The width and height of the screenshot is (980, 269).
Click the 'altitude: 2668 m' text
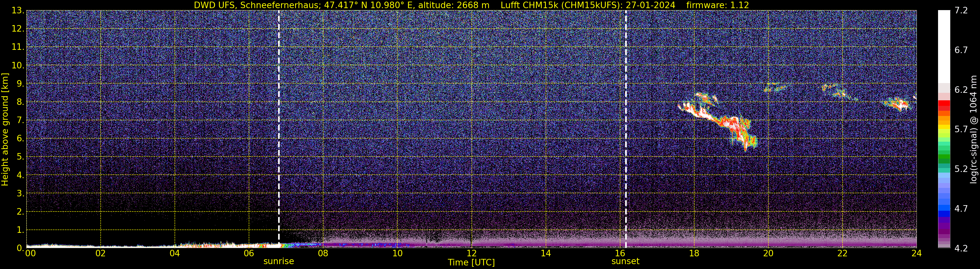[453, 5]
